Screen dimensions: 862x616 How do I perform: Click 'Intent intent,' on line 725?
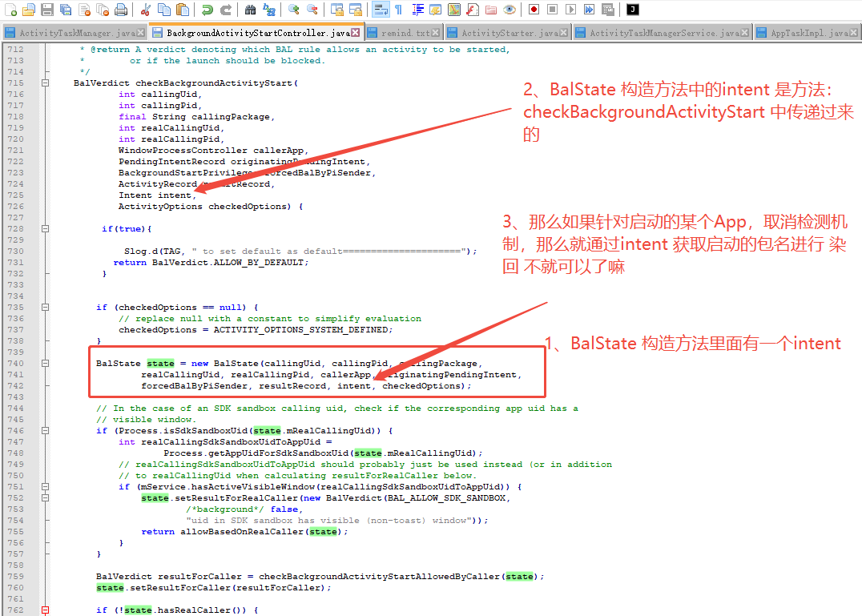157,195
